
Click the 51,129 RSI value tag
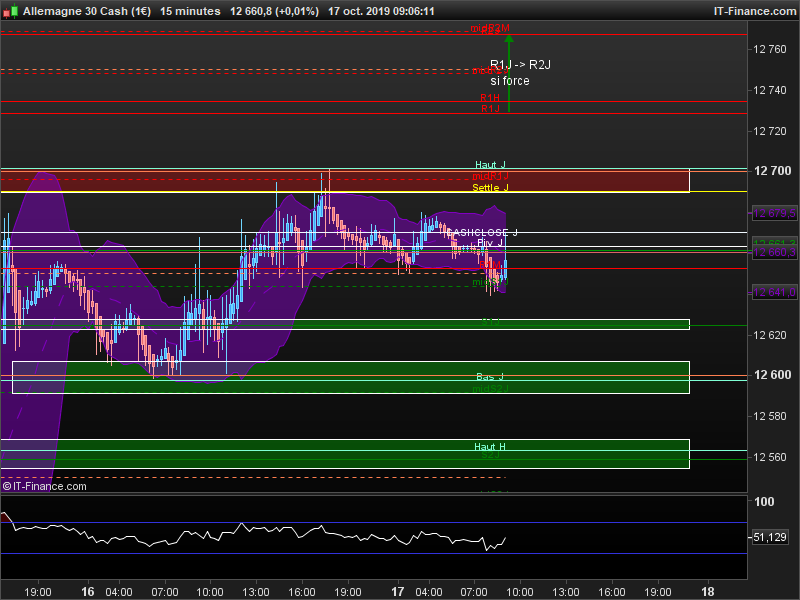(x=770, y=537)
